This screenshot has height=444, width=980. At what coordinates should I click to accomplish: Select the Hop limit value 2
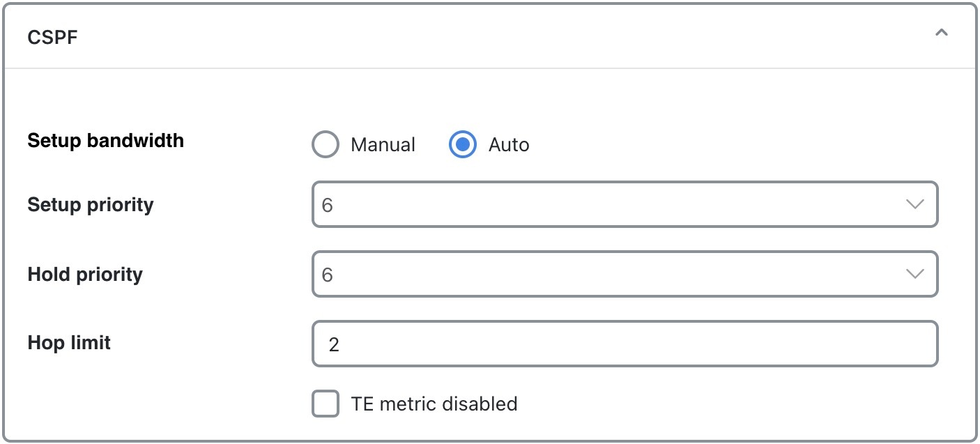334,343
